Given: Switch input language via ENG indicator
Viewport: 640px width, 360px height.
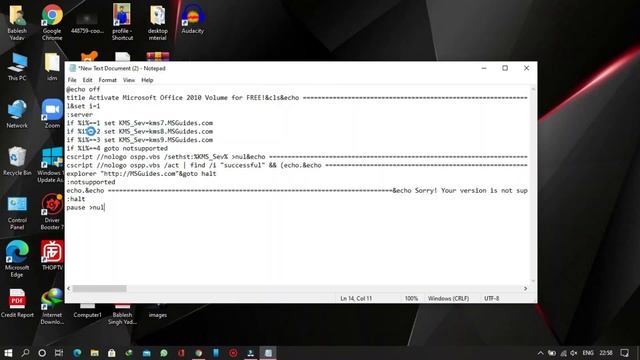Looking at the screenshot, I should (x=588, y=353).
